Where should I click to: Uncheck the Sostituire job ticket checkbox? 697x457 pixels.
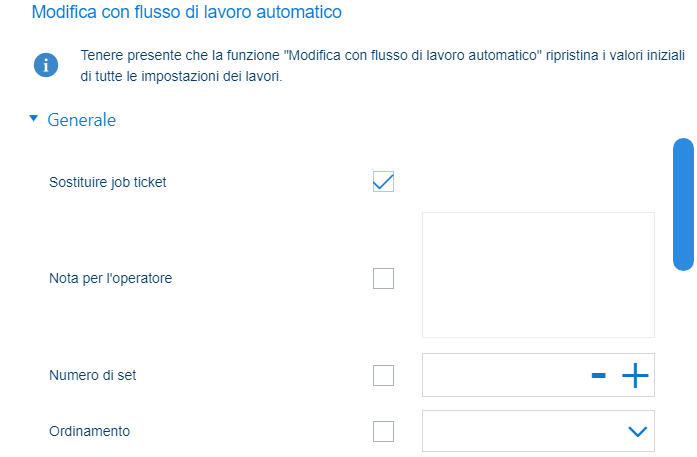point(383,181)
